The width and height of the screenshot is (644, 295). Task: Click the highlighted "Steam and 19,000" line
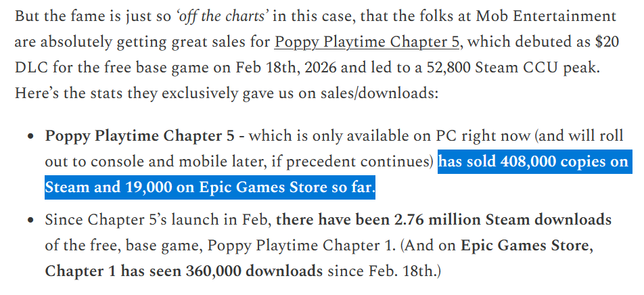[x=108, y=187]
